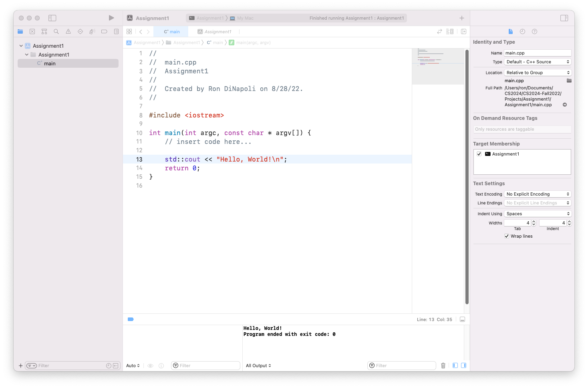588x388 pixels.
Task: Toggle the left navigator sidebar
Action: click(x=52, y=18)
